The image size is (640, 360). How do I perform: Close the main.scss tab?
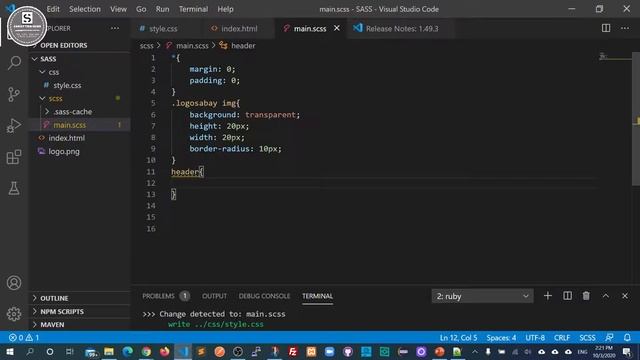[x=337, y=28]
